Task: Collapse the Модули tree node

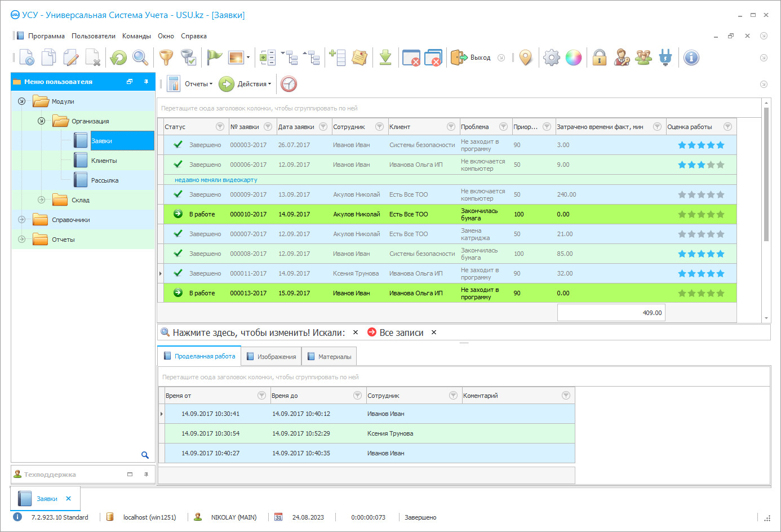Action: pyautogui.click(x=21, y=101)
